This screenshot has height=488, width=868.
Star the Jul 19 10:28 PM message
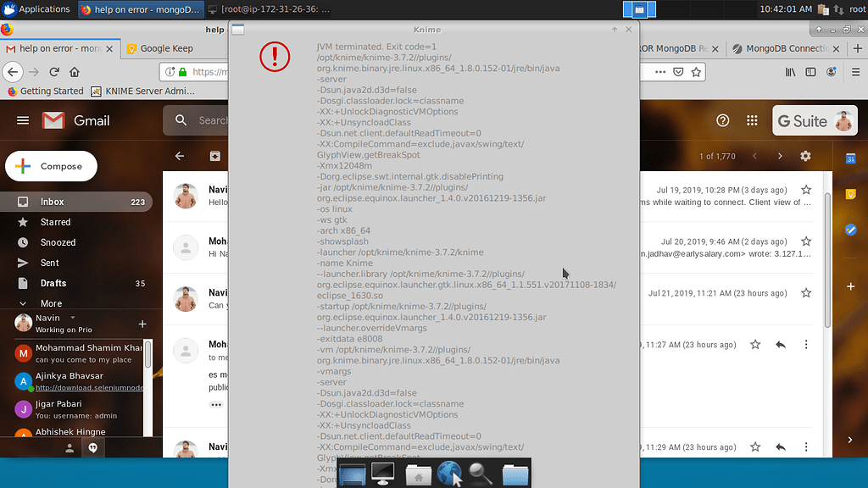click(806, 190)
